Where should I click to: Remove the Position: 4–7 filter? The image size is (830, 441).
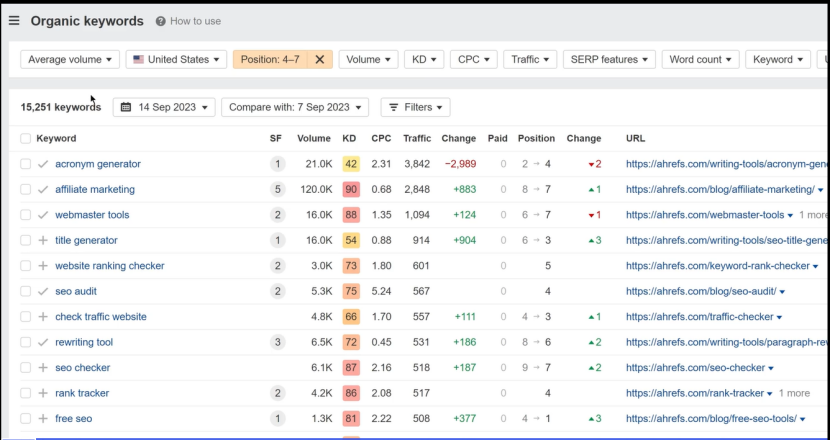click(x=320, y=59)
